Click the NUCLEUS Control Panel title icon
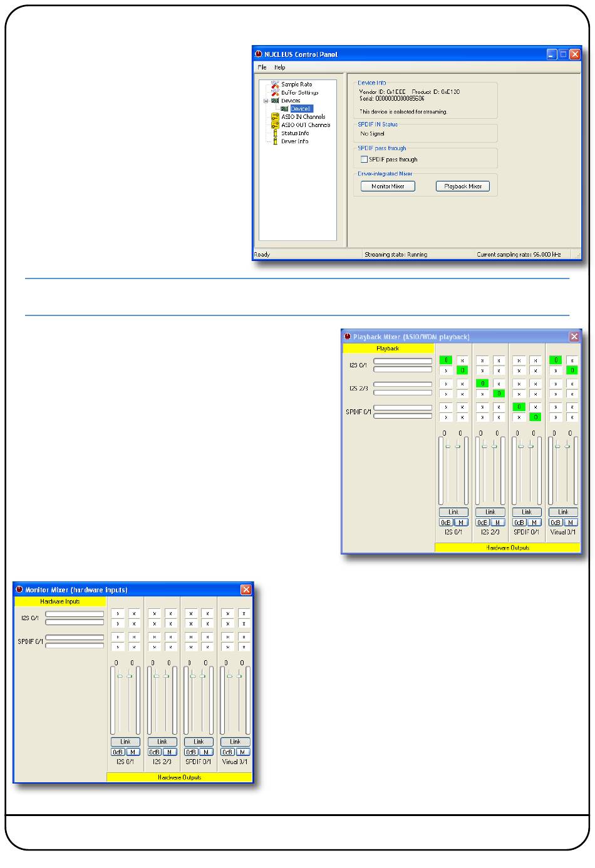Image resolution: width=595 pixels, height=868 pixels. coord(258,54)
